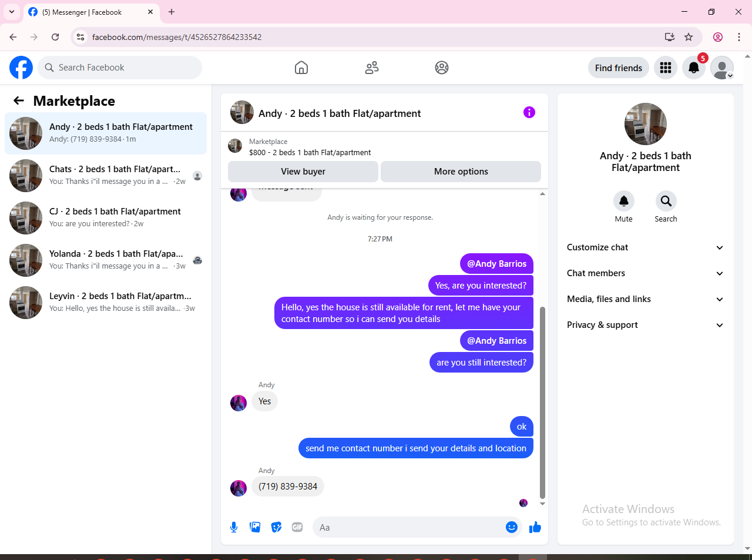Click the 'Hello, yes the house is still available' message
This screenshot has height=560, width=752.
tap(404, 313)
